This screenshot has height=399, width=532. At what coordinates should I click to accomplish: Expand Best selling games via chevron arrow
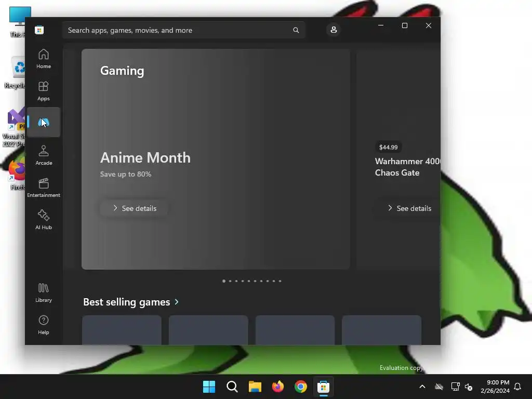coord(177,302)
